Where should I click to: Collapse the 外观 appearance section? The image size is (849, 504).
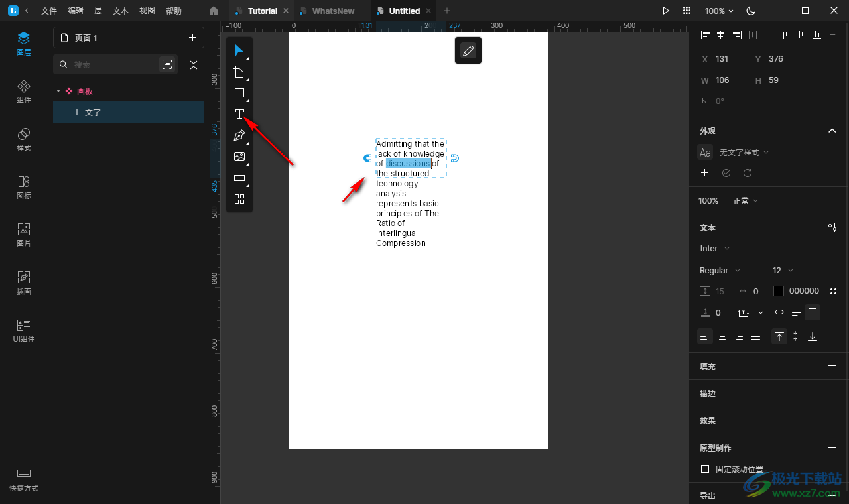coord(832,131)
